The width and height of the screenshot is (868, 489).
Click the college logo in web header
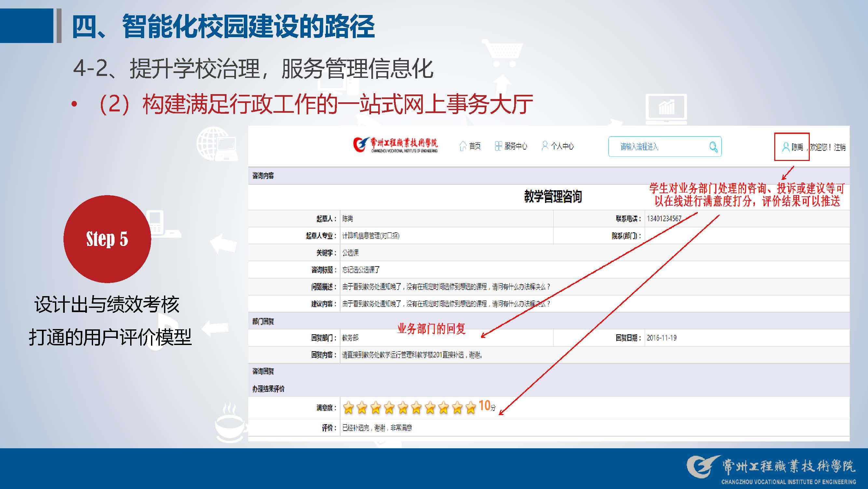pyautogui.click(x=395, y=145)
